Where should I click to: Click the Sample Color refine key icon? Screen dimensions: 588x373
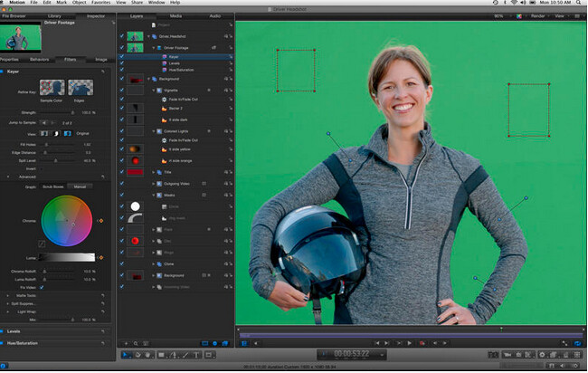tap(52, 87)
